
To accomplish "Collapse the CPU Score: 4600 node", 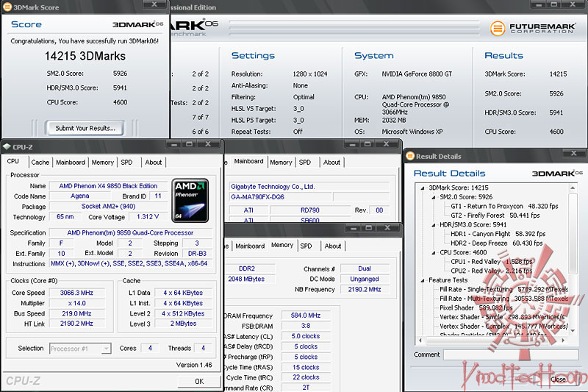I will (x=434, y=252).
